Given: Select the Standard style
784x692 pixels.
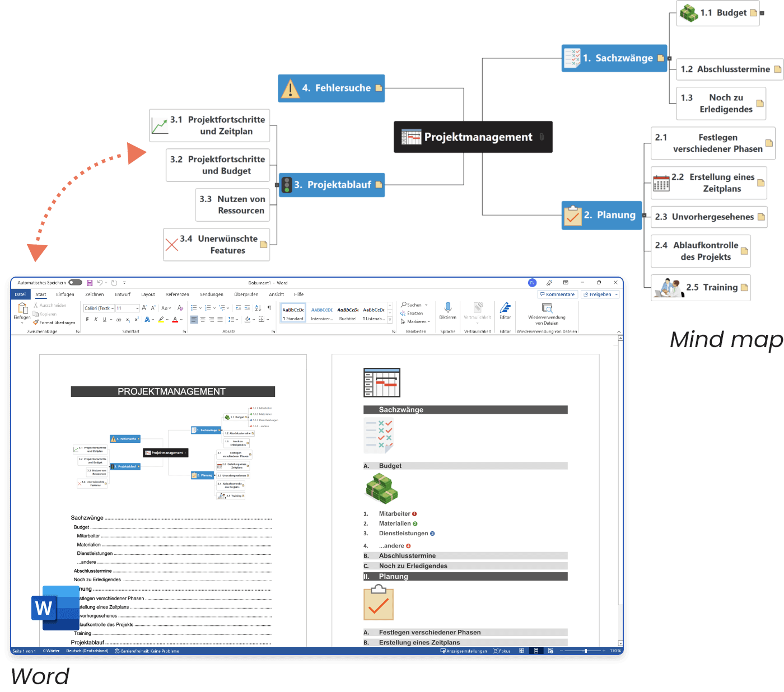Looking at the screenshot, I should [x=293, y=312].
